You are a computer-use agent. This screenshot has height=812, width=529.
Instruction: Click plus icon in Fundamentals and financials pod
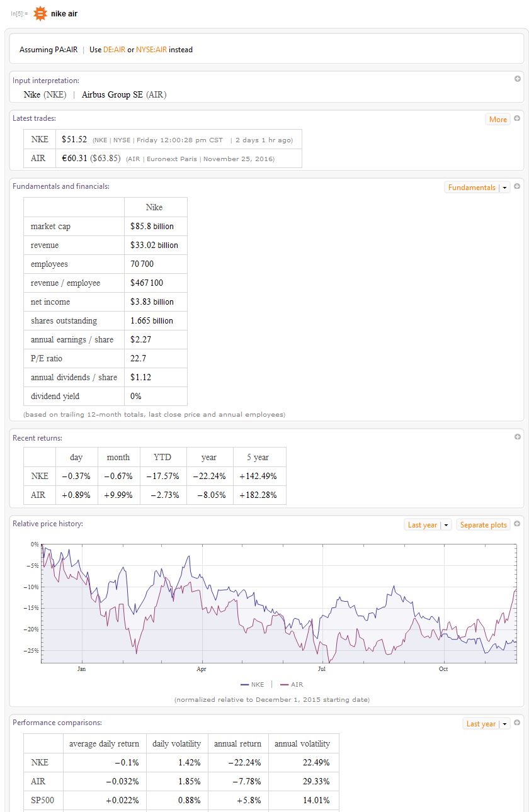517,186
